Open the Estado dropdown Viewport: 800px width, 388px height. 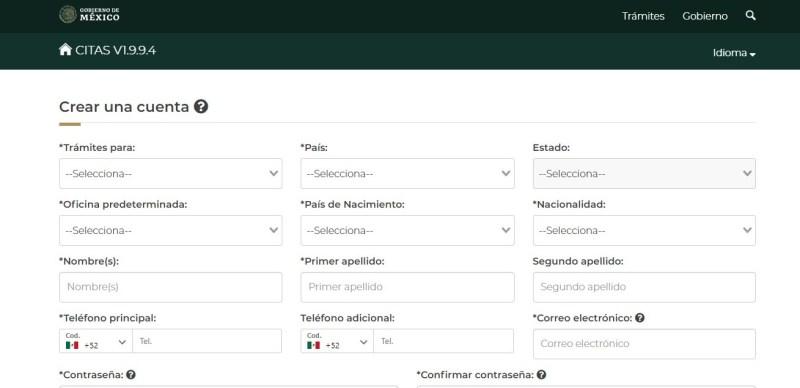(644, 174)
